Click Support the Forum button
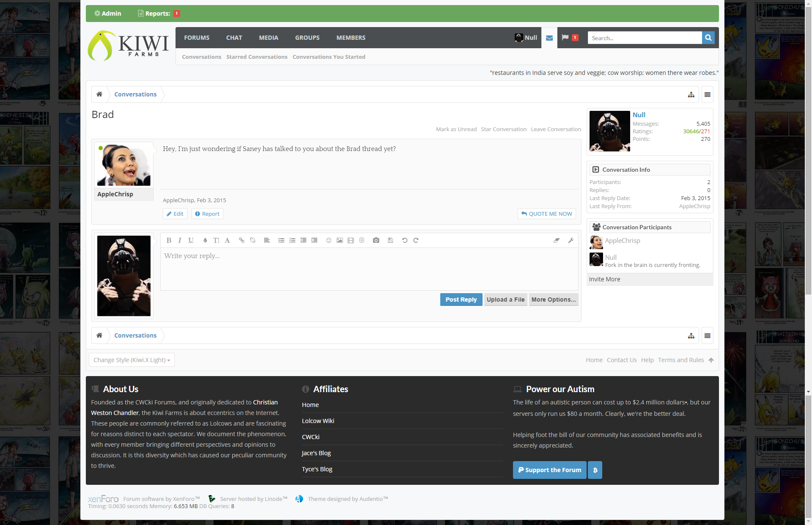Screen dimensions: 812x525 click(550, 470)
